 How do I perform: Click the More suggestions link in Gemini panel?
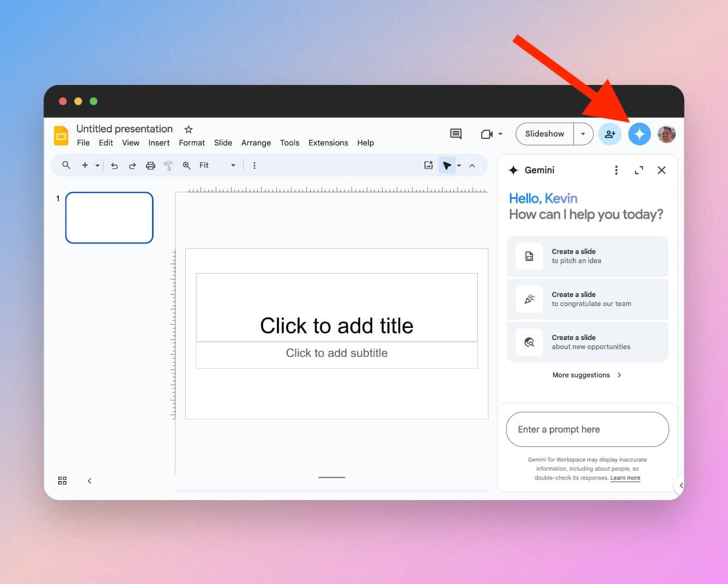[x=586, y=375]
